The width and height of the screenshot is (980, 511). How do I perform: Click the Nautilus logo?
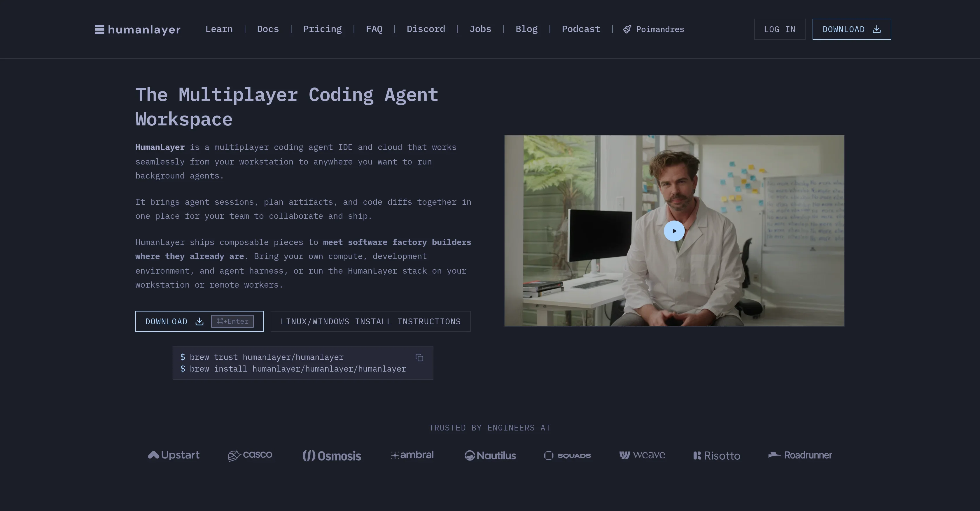[x=490, y=456]
